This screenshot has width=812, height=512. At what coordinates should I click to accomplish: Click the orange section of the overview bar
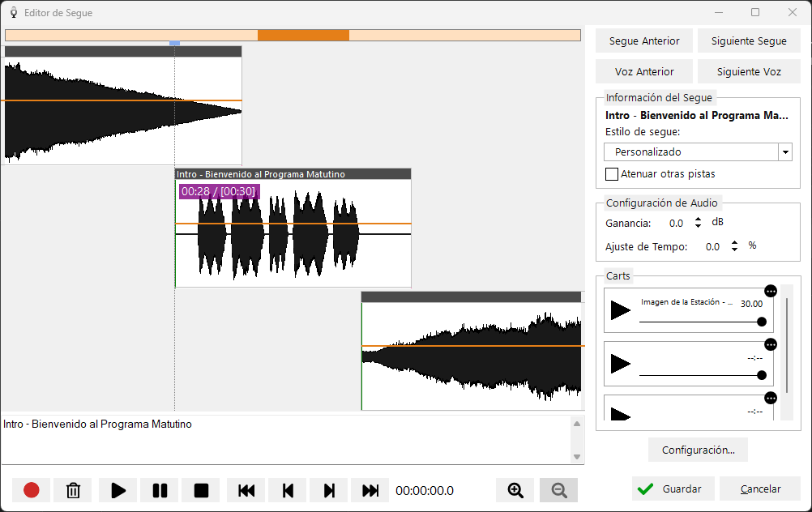click(303, 35)
